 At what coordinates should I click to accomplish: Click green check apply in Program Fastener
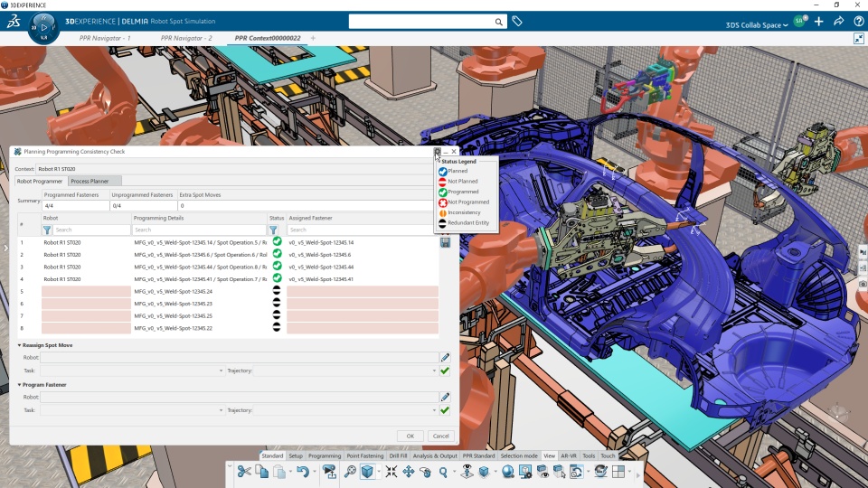445,410
